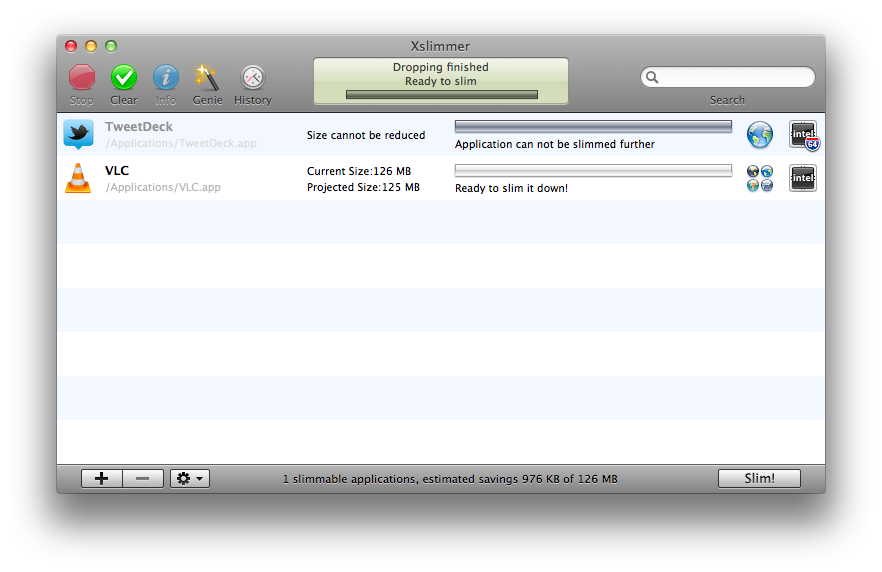Click the VLC slimming progress bar
882x572 pixels.
point(593,171)
